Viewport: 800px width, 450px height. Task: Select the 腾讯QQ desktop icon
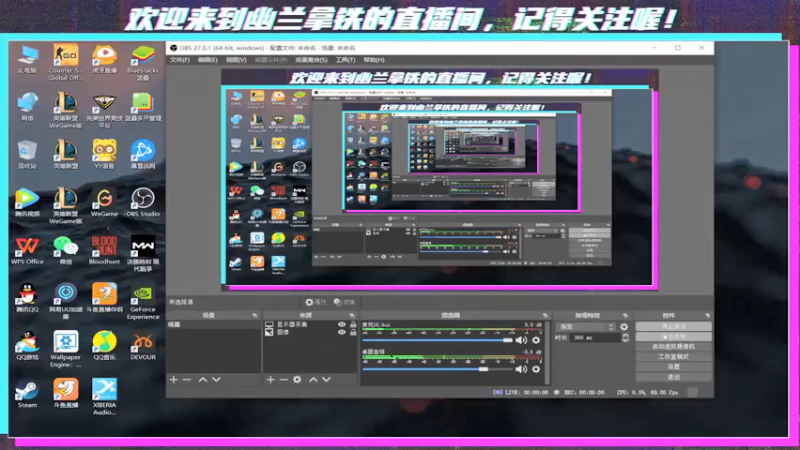[27, 298]
